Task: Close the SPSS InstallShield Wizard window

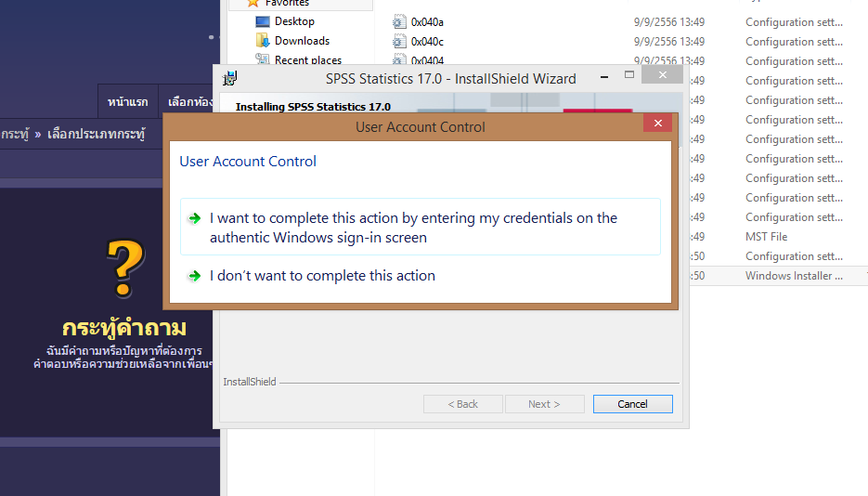Action: tap(663, 74)
